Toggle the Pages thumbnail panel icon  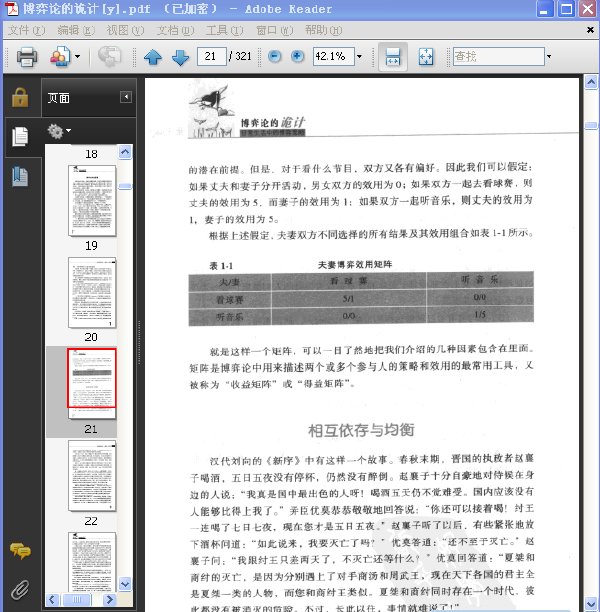[x=20, y=137]
